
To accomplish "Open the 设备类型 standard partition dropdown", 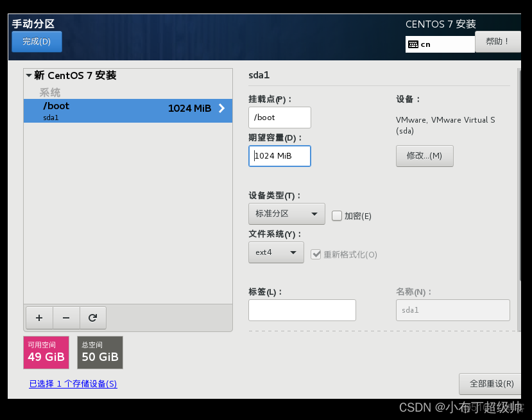I will pyautogui.click(x=286, y=213).
